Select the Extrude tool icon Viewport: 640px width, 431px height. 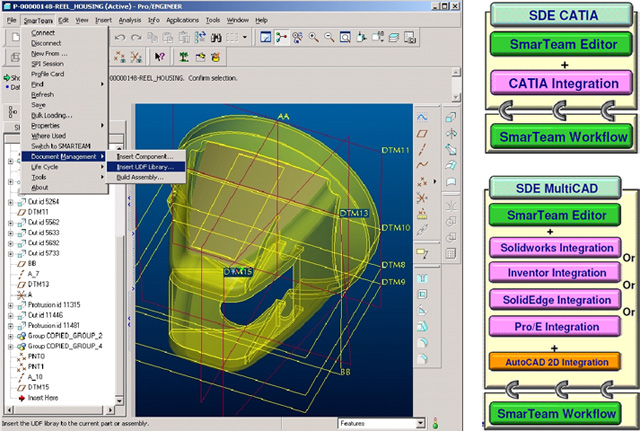451,118
